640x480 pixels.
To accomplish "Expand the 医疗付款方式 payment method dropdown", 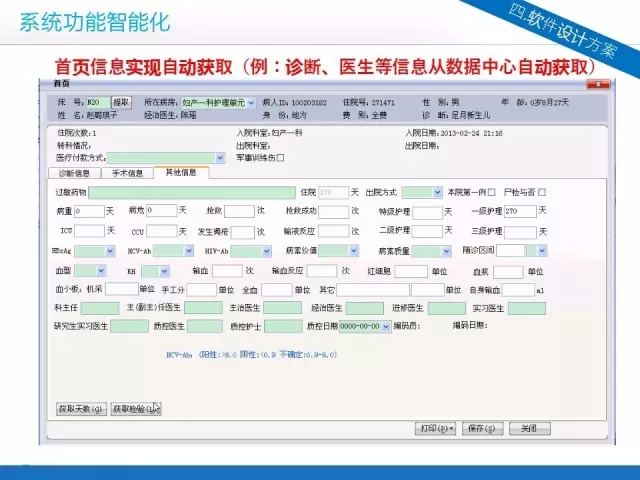I will pos(220,157).
